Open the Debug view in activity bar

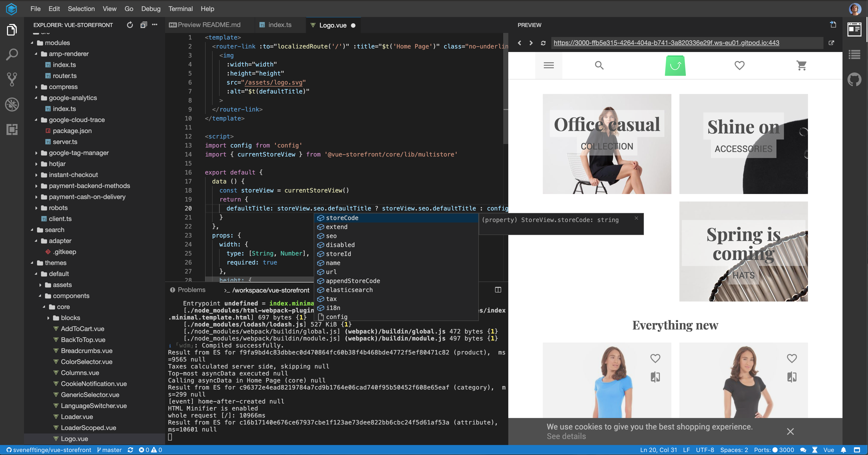click(x=12, y=104)
